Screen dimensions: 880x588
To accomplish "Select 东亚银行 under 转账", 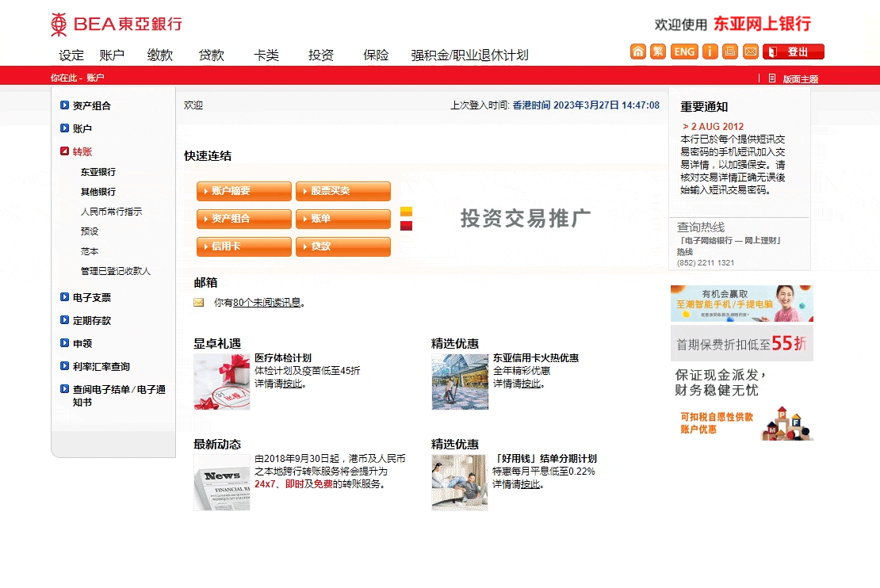I will point(98,172).
